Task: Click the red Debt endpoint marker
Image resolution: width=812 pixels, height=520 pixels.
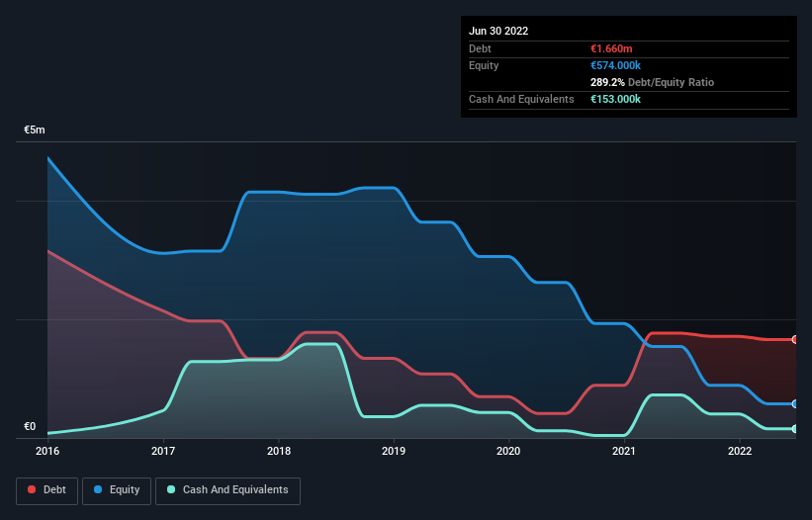Action: 795,339
